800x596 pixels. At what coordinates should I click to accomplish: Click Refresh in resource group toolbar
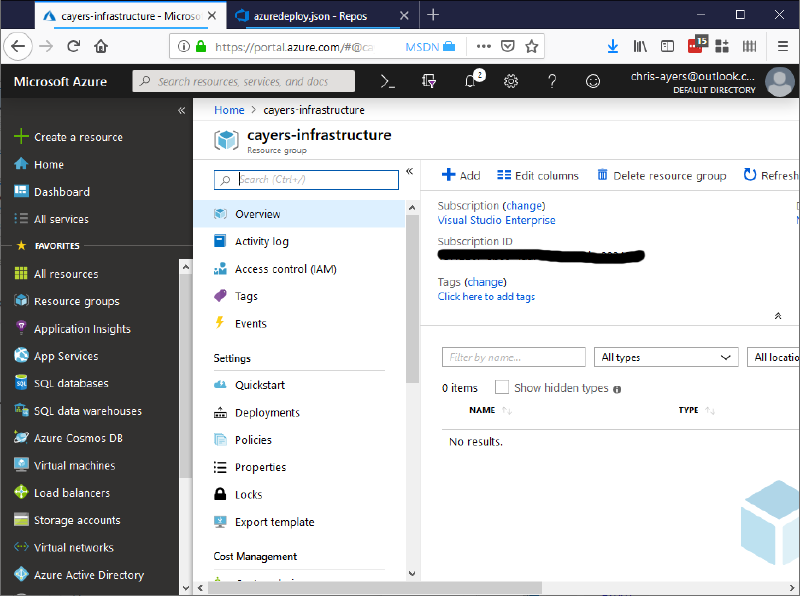pos(770,175)
